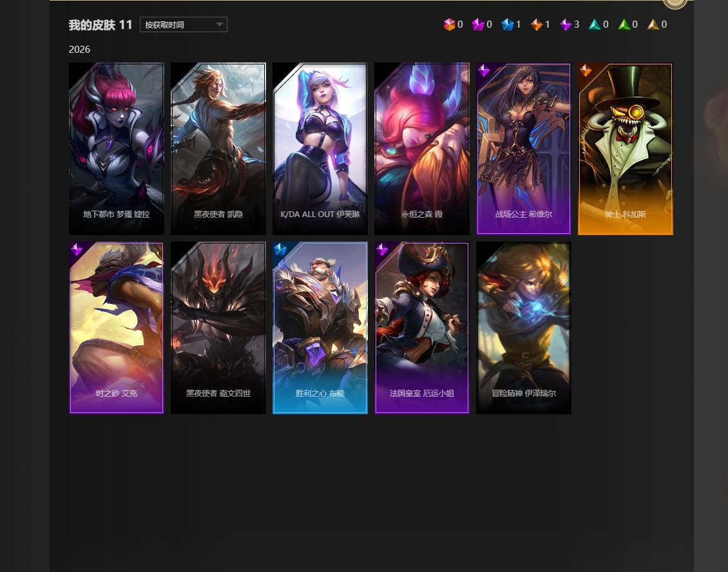
Task: Select the 战场公主 希维尔 skin card
Action: [524, 149]
